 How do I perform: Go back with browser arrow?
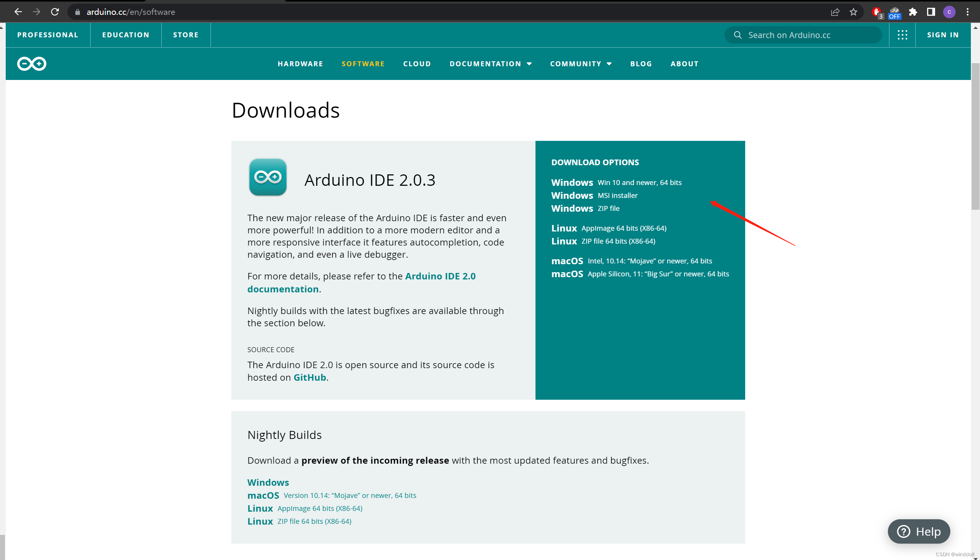click(x=18, y=12)
